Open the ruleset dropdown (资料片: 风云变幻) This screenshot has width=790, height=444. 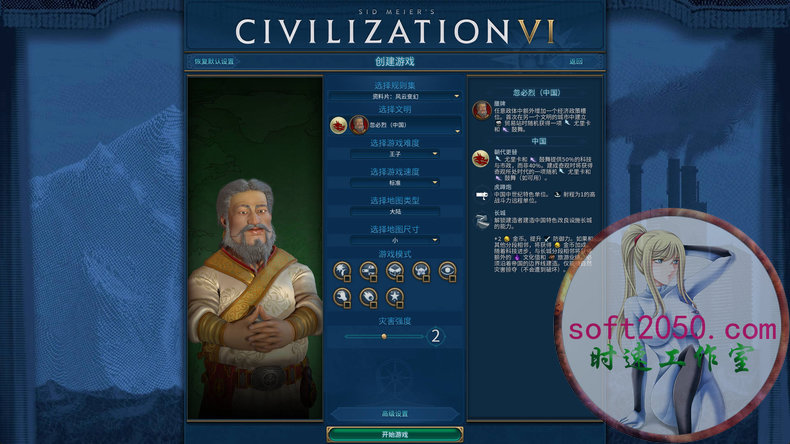coord(394,96)
